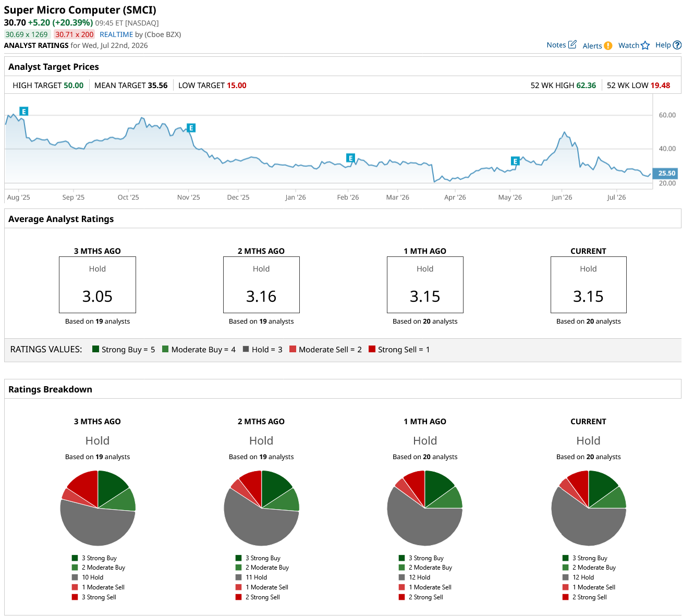Click the ask quote 30.71 x 200
682x616 pixels.
coord(75,34)
